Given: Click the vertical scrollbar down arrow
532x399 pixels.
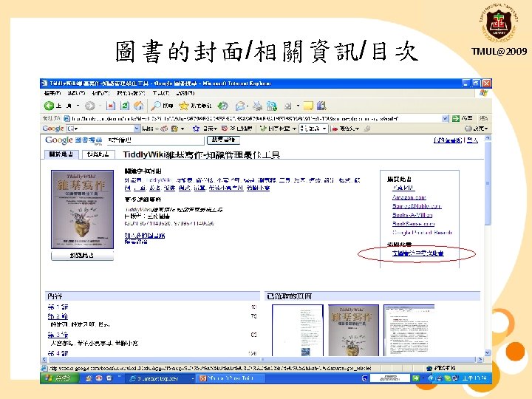Looking at the screenshot, I should point(488,353).
